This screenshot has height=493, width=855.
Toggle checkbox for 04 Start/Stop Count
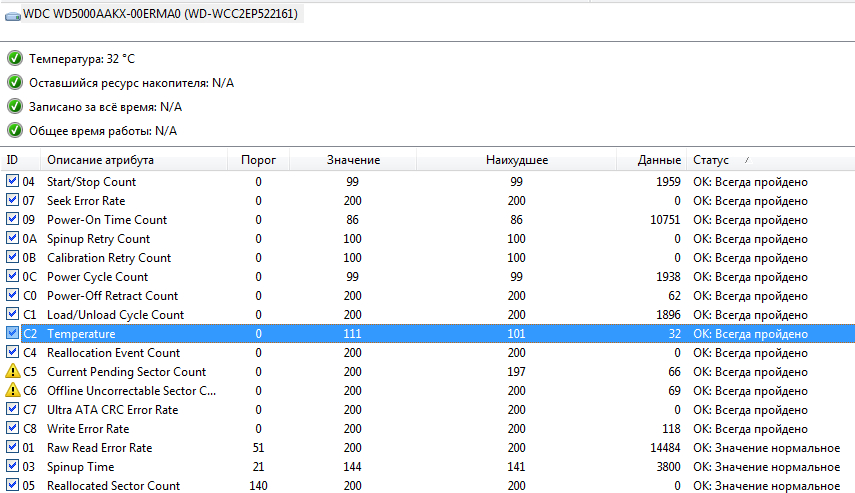coord(12,181)
